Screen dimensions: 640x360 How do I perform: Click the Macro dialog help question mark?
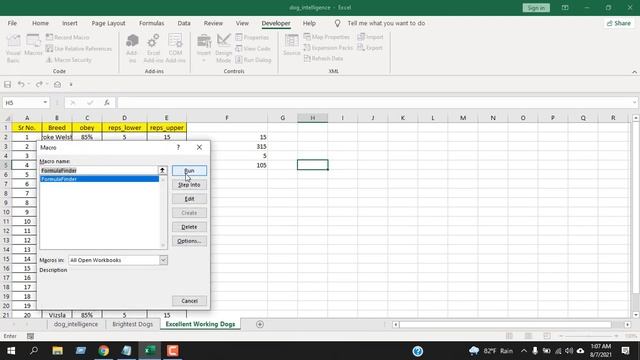(x=178, y=147)
